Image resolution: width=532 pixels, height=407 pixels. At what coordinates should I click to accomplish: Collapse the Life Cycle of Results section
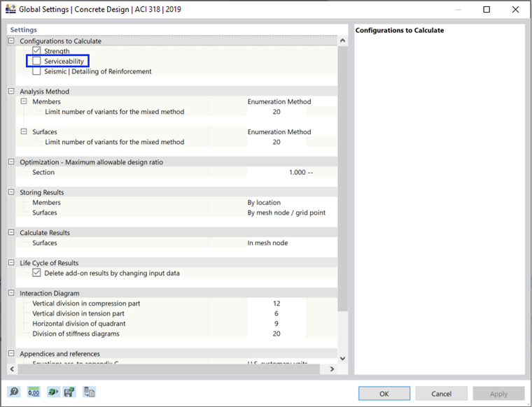(x=11, y=263)
